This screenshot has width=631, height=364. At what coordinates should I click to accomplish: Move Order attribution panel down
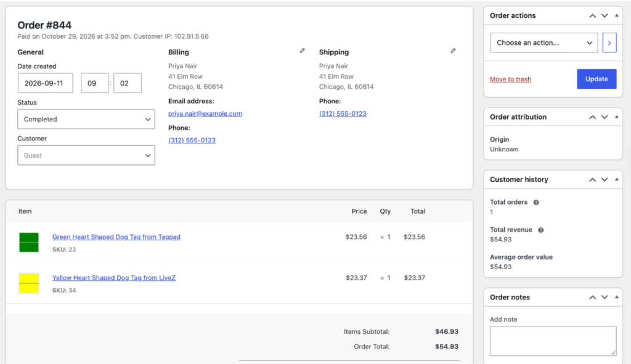tap(605, 117)
